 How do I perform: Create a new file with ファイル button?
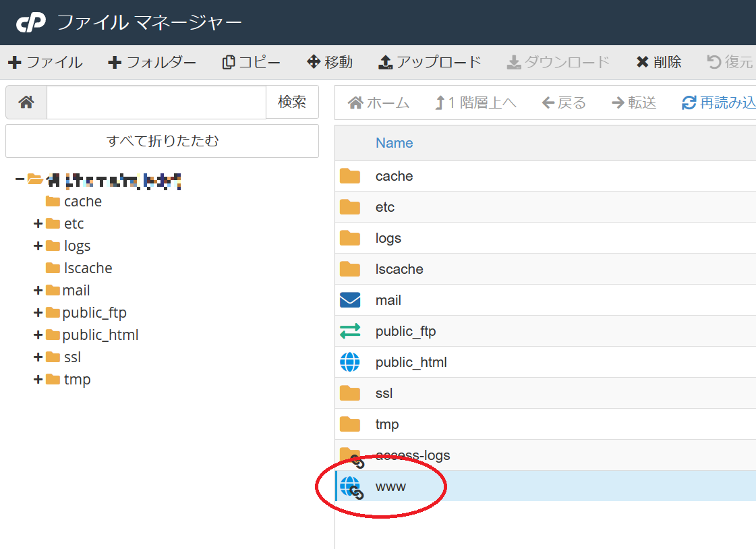[x=45, y=63]
